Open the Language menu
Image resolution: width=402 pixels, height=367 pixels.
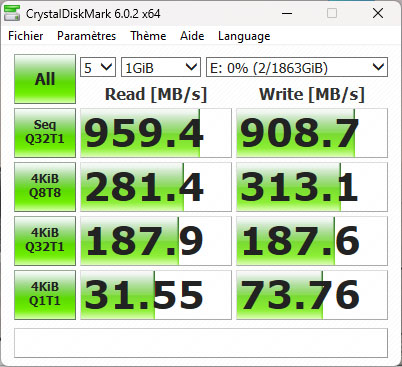point(244,36)
